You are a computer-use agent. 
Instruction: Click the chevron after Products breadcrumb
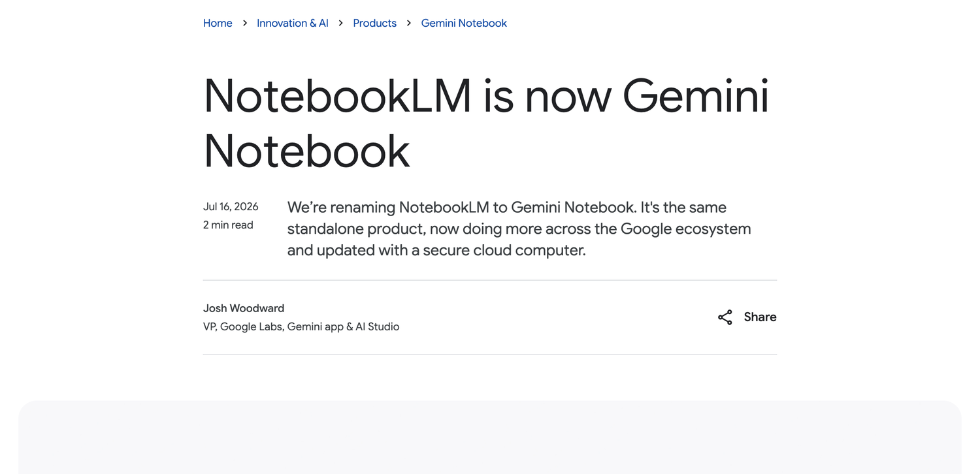[409, 23]
